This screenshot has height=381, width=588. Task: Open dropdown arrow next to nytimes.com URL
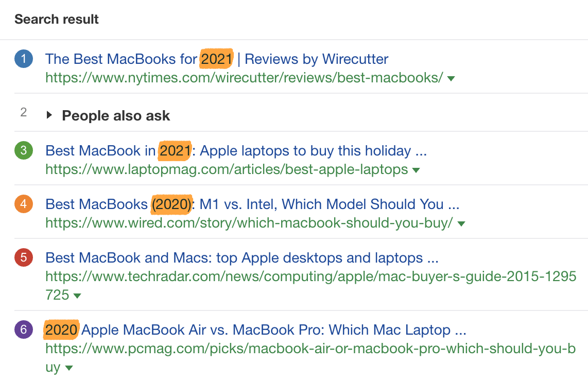pos(451,79)
